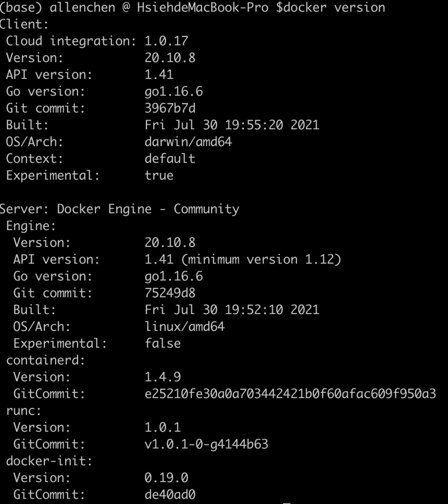Click client Git commit 3967b7d

(x=170, y=108)
